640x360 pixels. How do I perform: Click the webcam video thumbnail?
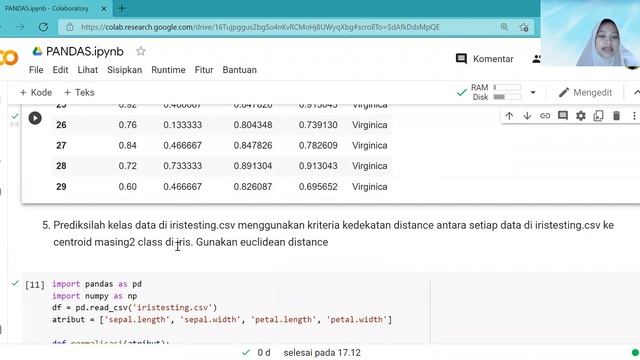point(590,33)
